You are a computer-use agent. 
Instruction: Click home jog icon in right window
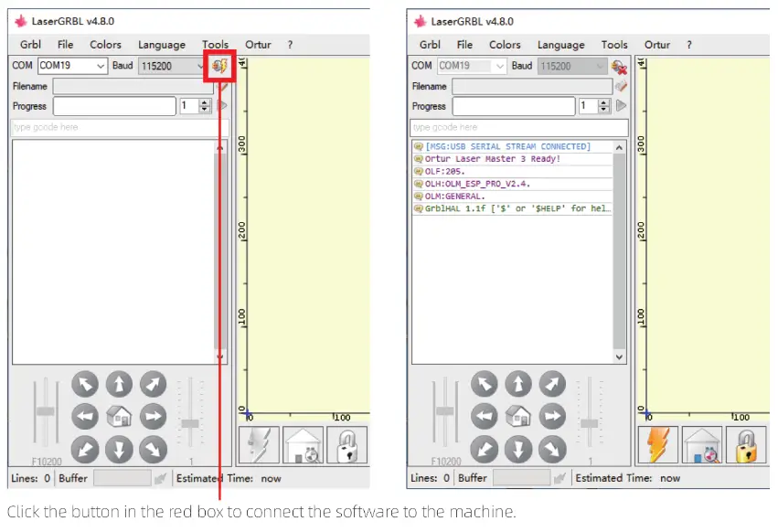(518, 417)
